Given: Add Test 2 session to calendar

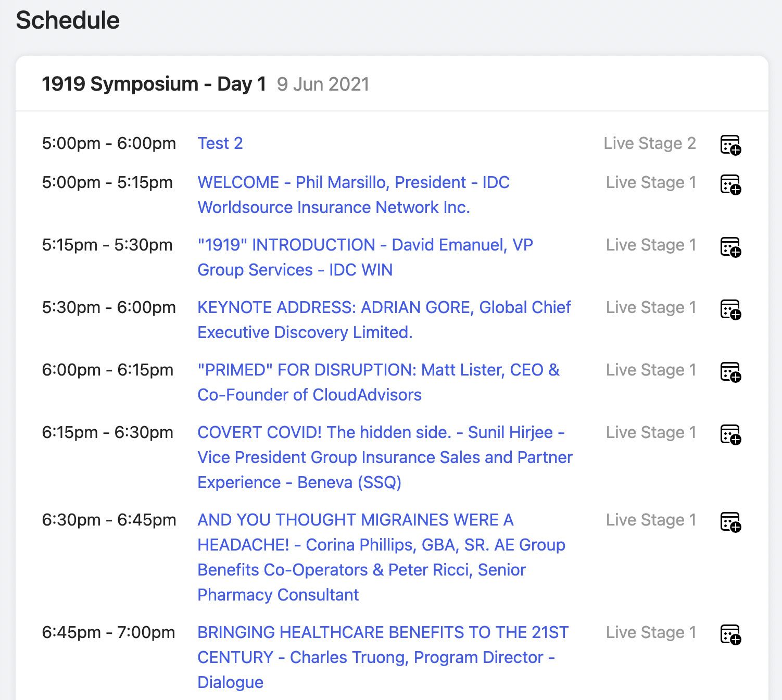Looking at the screenshot, I should click(x=730, y=144).
